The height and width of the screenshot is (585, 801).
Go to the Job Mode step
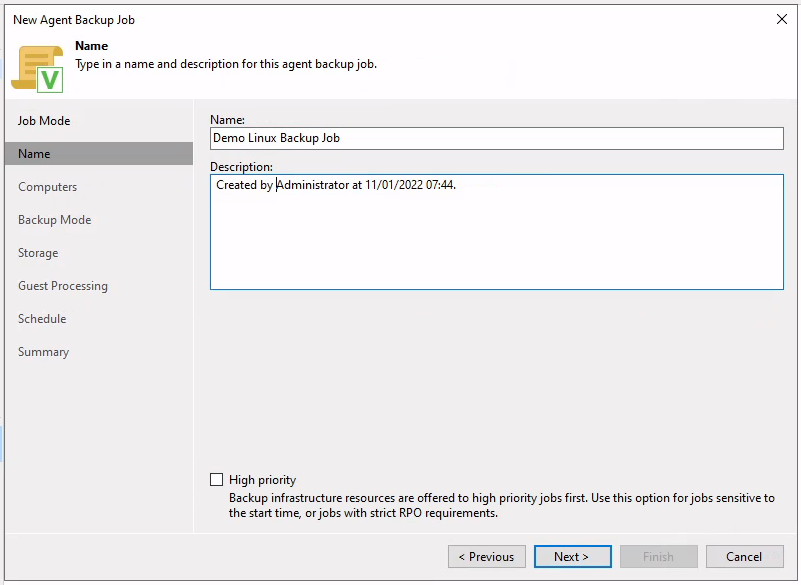(44, 121)
